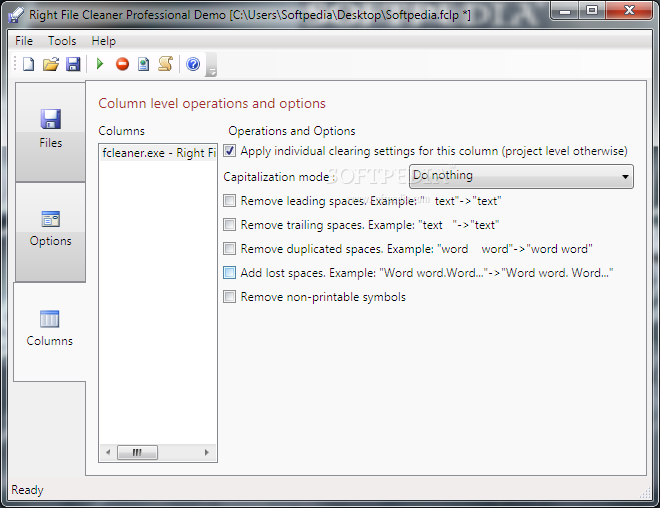Maximize the Right File Cleaner window
Viewport: 660px width, 508px height.
coord(592,11)
